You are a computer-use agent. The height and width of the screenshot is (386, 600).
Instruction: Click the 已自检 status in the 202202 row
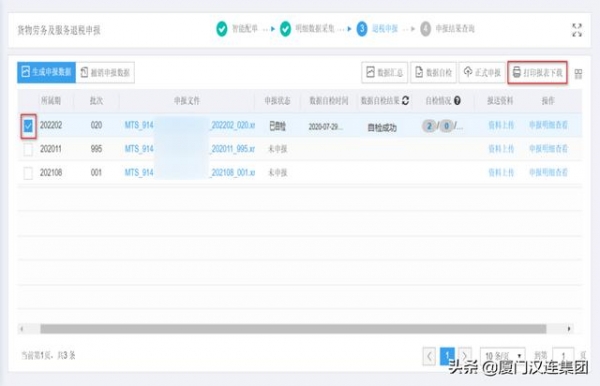click(277, 126)
